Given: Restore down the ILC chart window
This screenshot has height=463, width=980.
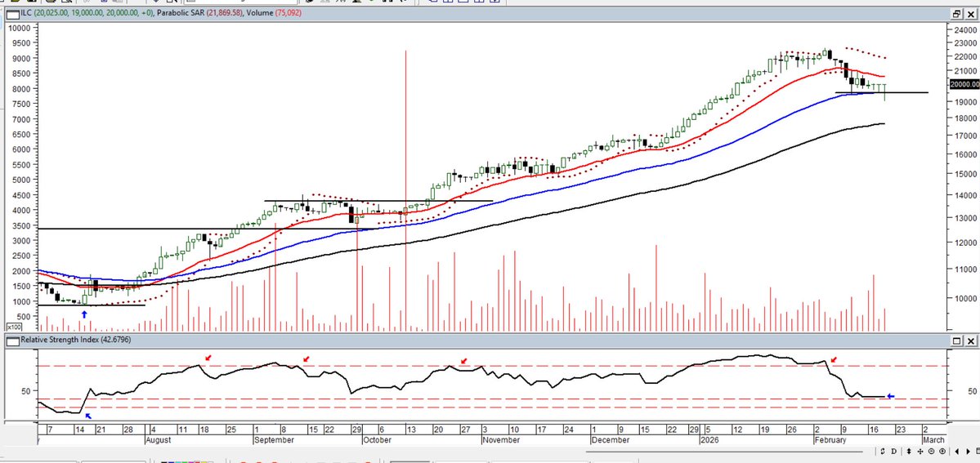Looking at the screenshot, I should (957, 14).
